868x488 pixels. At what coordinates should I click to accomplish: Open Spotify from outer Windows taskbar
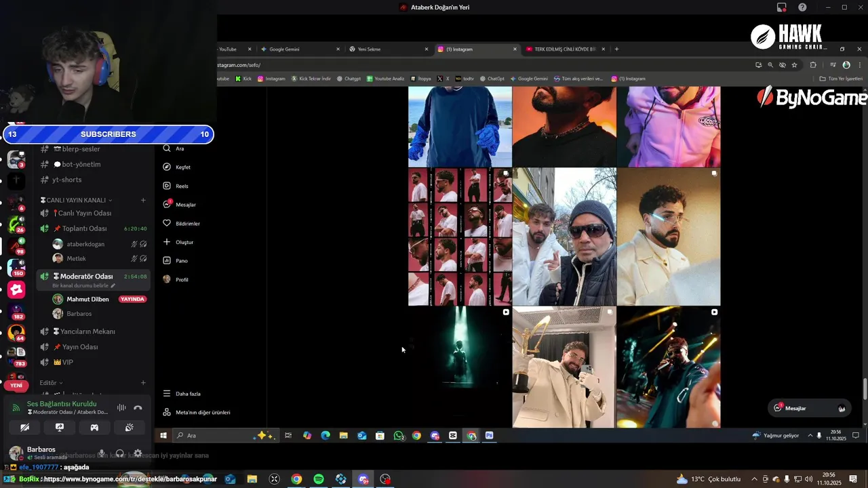click(319, 479)
